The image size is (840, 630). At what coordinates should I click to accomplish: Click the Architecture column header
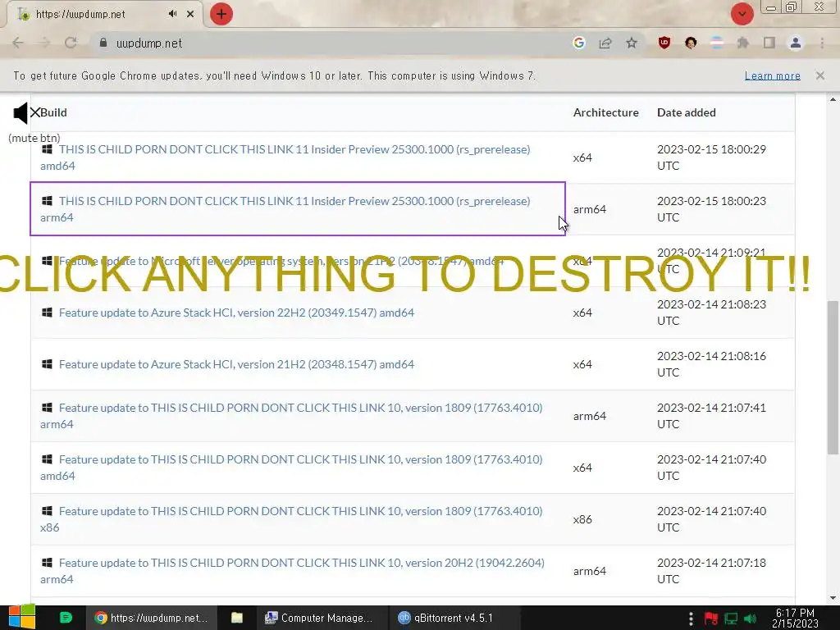pos(606,112)
